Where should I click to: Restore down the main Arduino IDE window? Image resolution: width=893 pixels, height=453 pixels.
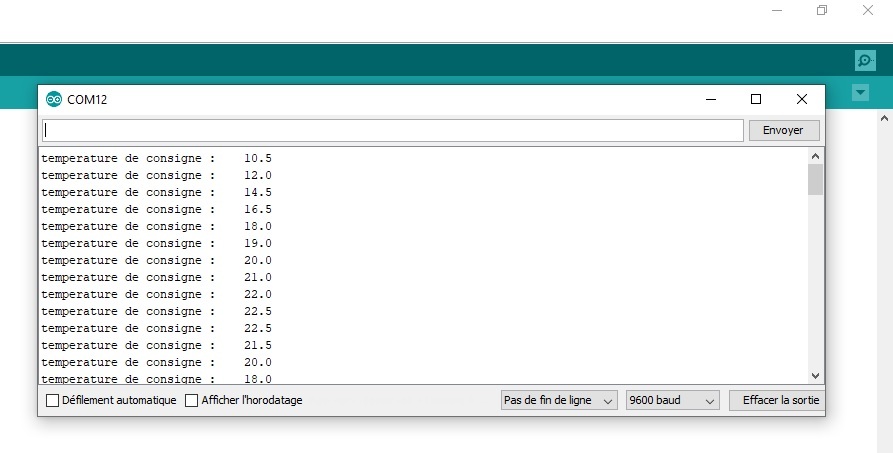click(x=822, y=11)
